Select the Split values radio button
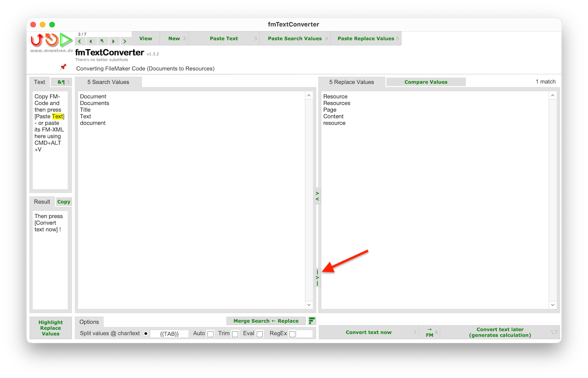This screenshot has width=588, height=378. [146, 334]
